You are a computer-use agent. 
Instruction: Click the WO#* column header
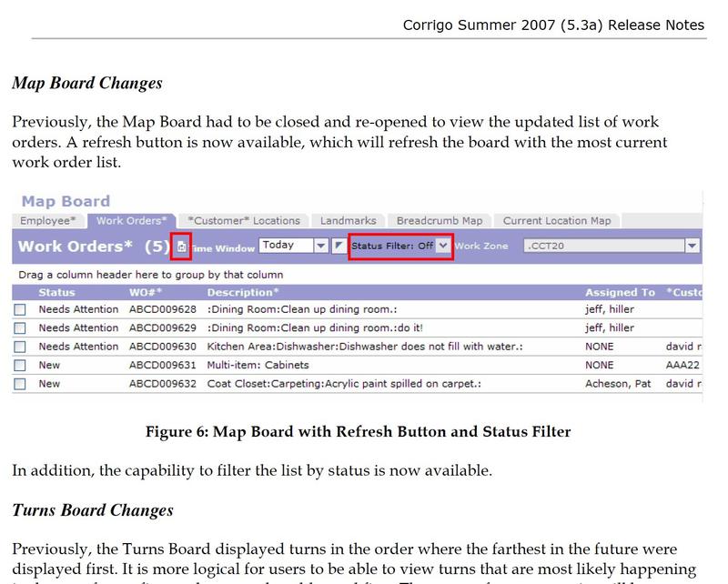coord(145,293)
